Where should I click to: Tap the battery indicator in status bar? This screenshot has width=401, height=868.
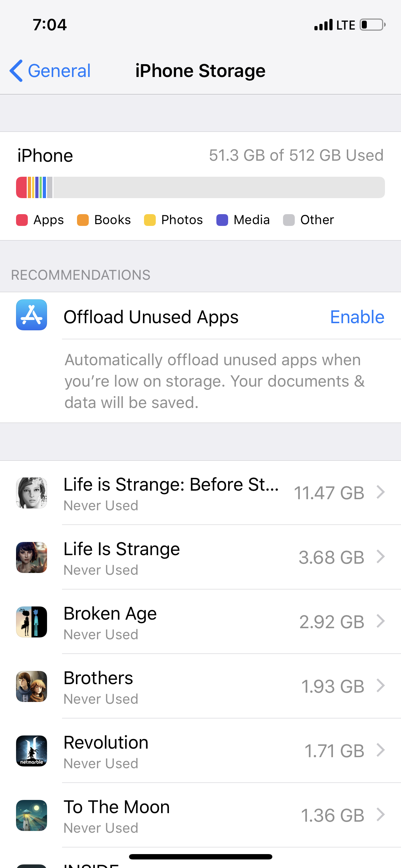coord(372,25)
